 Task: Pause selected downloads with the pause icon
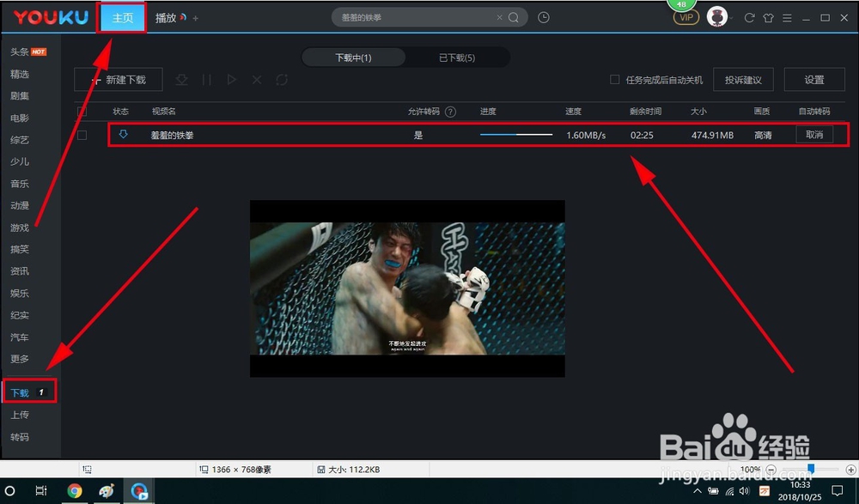pos(206,80)
